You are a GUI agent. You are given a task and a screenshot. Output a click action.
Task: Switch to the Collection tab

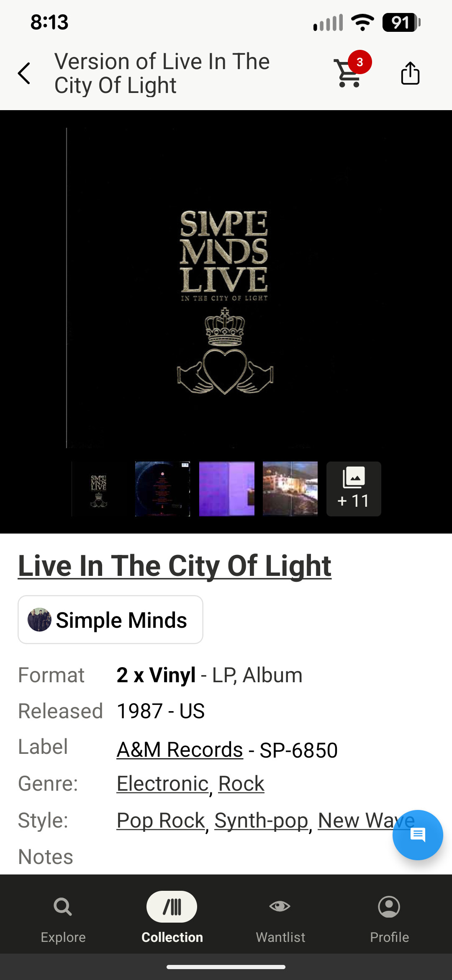pos(172,918)
